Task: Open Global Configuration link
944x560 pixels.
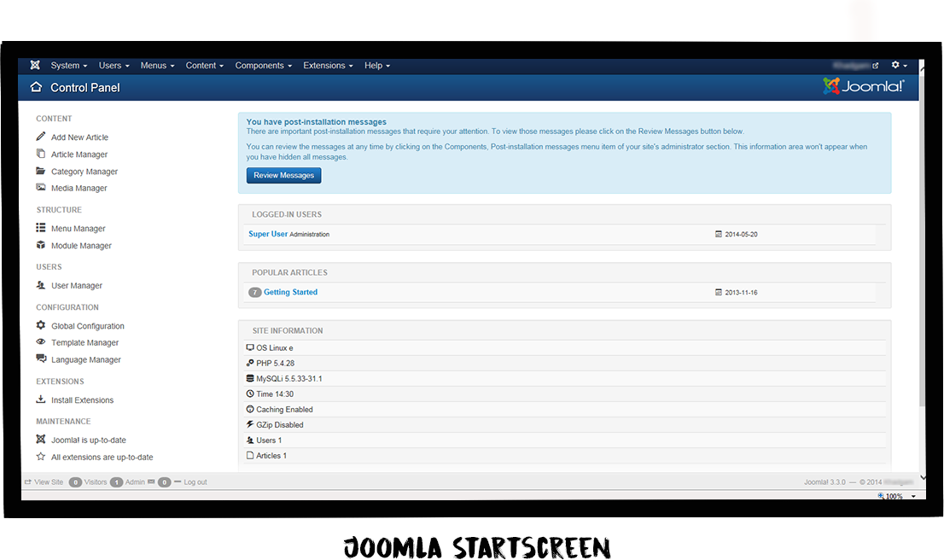Action: pyautogui.click(x=87, y=326)
